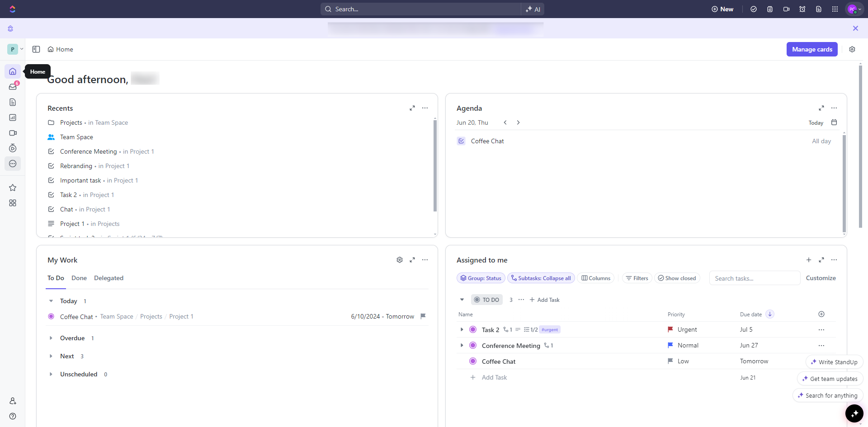Screen dimensions: 868x427
Task: Click the Recents card scrollbar
Action: point(435,165)
